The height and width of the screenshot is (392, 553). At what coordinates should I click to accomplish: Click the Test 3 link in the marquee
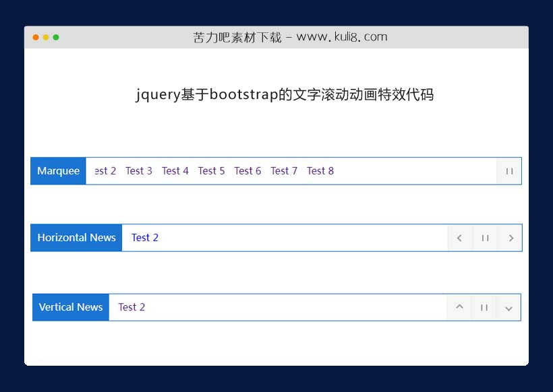[x=139, y=171]
